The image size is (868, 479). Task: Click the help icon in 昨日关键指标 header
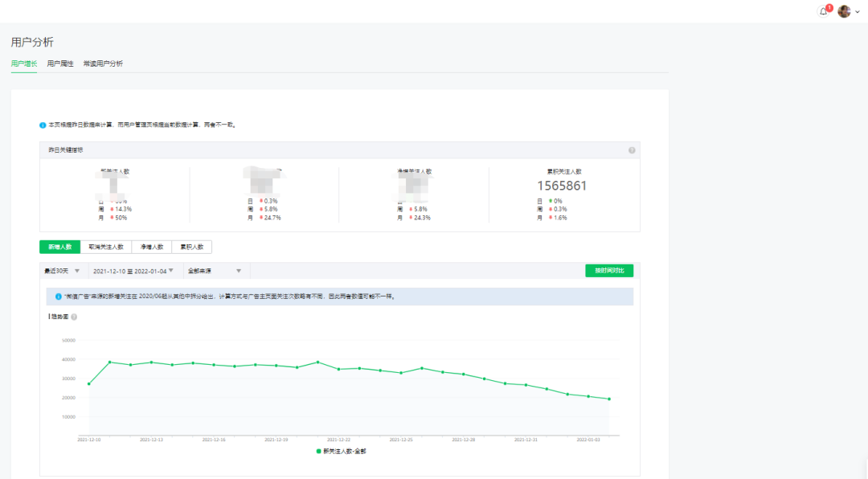pos(632,150)
